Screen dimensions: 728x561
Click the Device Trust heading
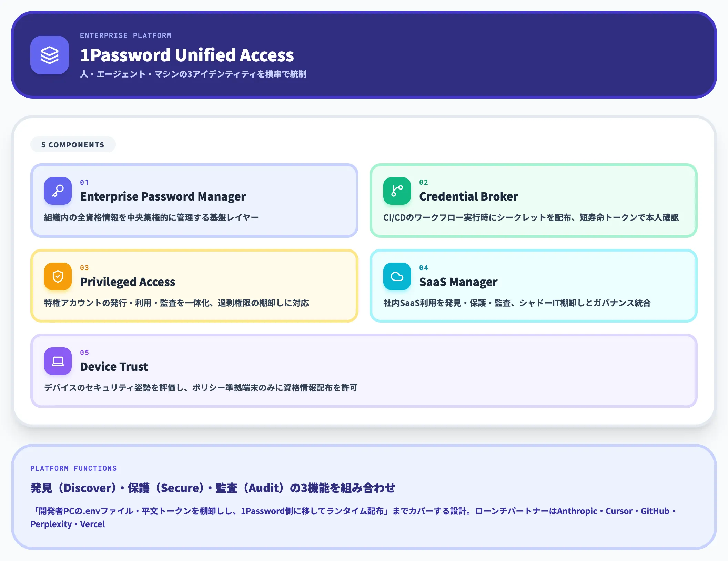coord(114,367)
